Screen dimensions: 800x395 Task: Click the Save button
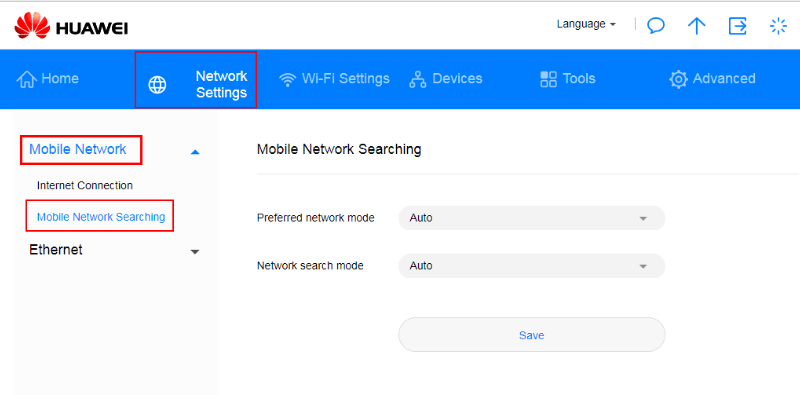tap(532, 335)
